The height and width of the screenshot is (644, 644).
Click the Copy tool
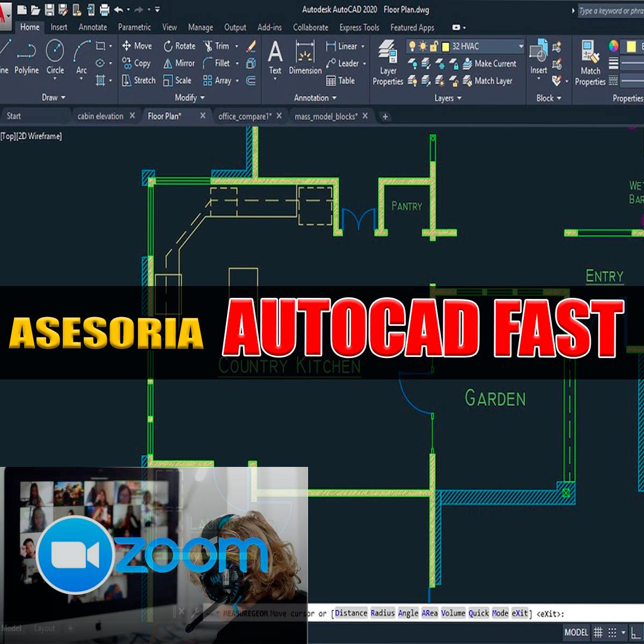(136, 63)
